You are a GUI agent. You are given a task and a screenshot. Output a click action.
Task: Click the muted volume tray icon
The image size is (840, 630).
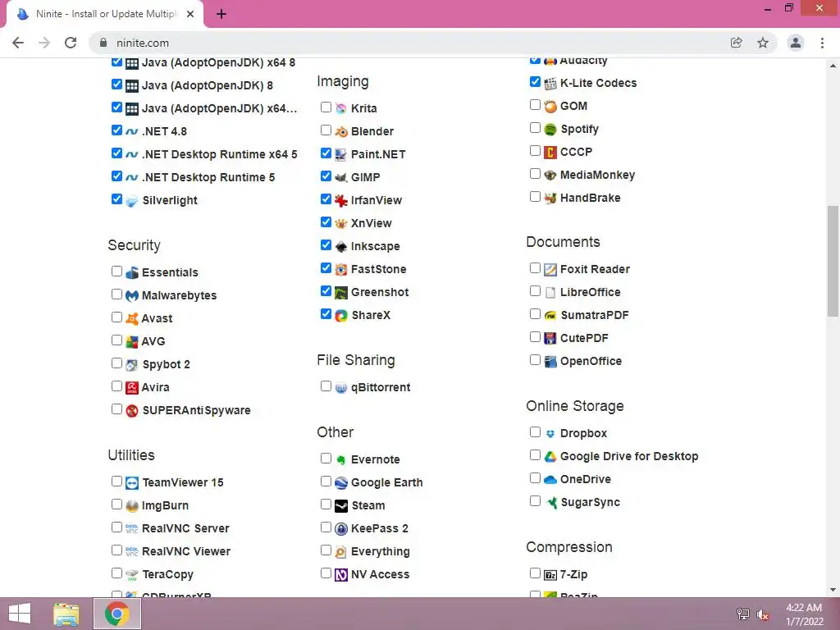pyautogui.click(x=763, y=614)
